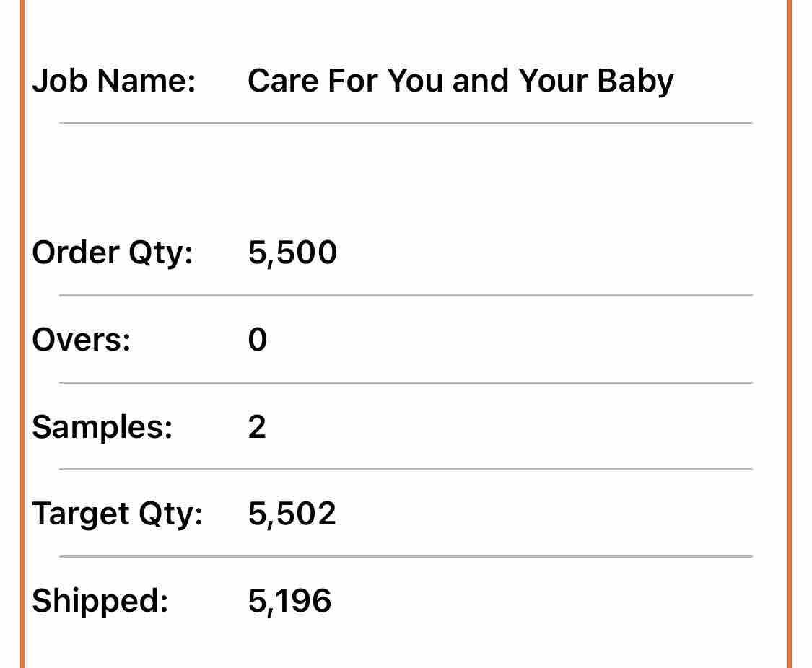Click the Overs label
This screenshot has height=668, width=812.
click(82, 340)
